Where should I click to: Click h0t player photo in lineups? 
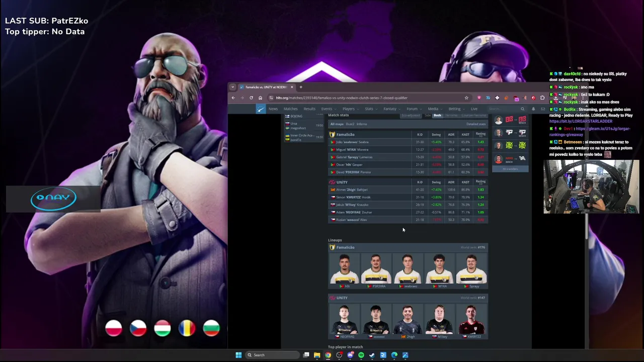click(x=345, y=269)
